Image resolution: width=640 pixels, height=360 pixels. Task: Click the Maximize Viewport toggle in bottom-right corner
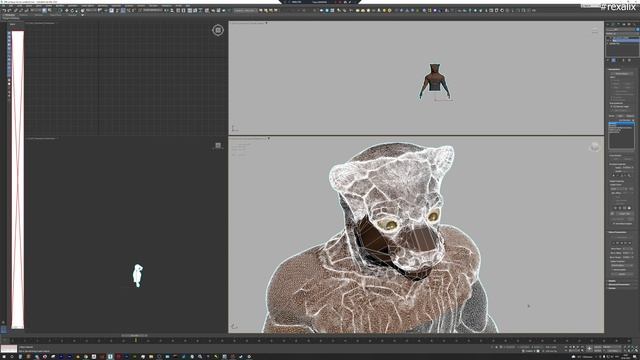pyautogui.click(x=636, y=351)
